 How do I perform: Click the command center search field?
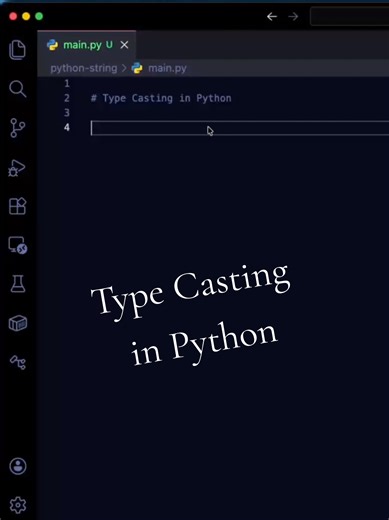(x=349, y=16)
